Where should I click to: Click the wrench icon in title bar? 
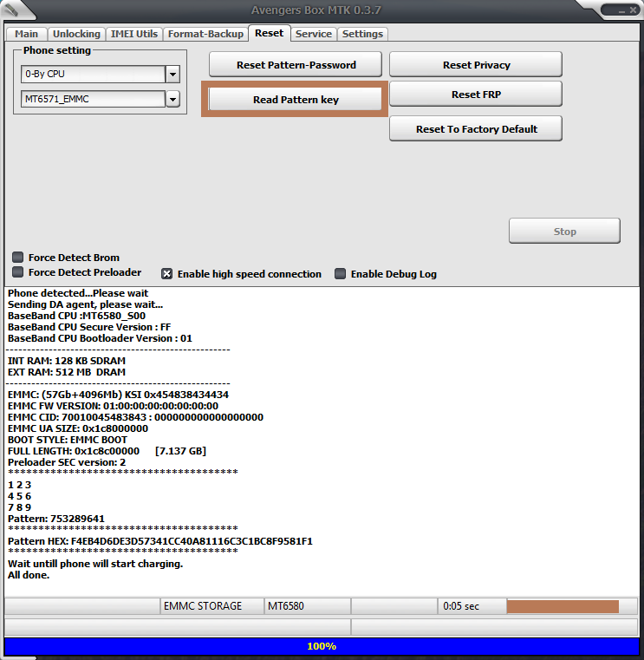(11, 10)
